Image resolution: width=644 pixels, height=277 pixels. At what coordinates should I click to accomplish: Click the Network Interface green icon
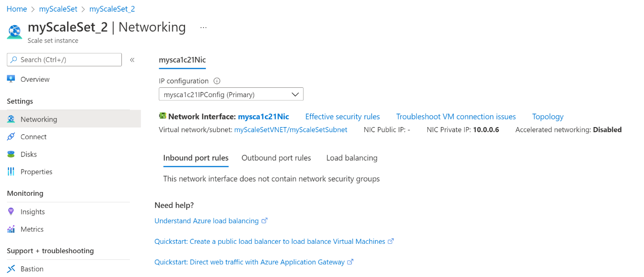[x=163, y=116]
